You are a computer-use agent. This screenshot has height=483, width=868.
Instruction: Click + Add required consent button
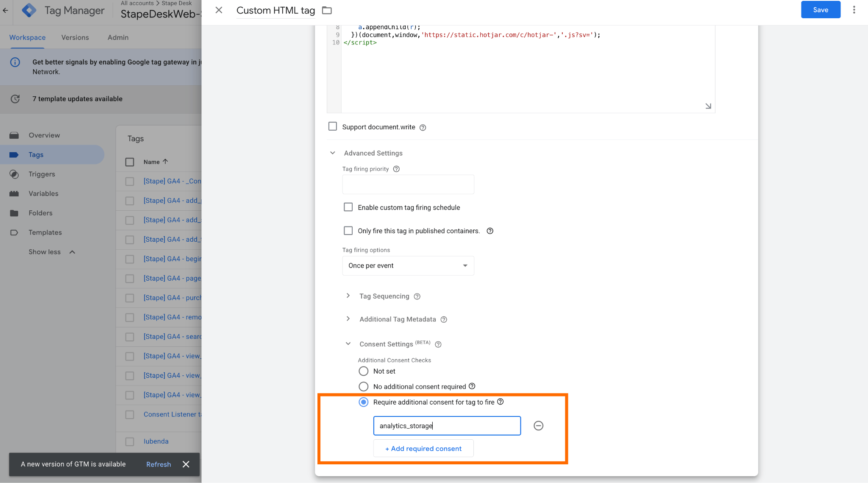click(x=423, y=448)
